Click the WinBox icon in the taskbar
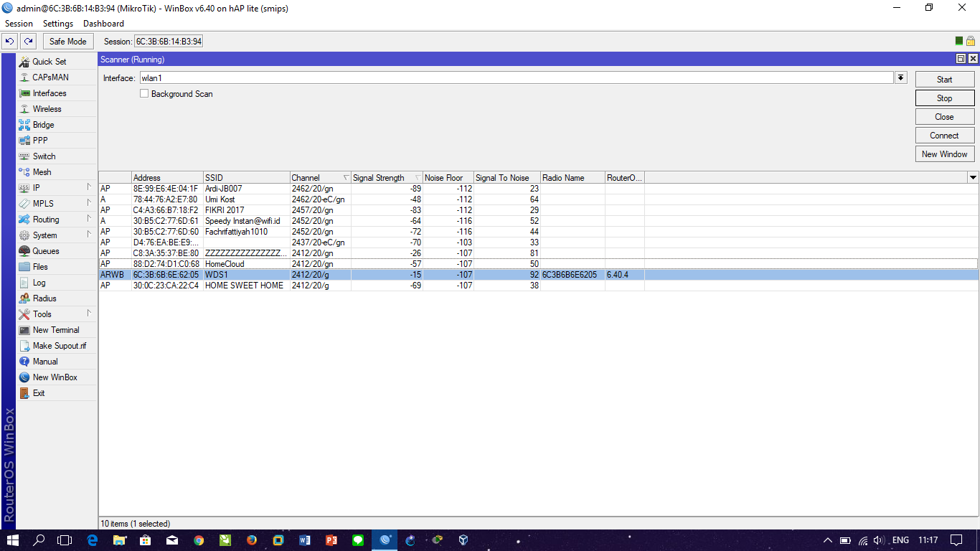Screen dimensions: 980x551 [x=384, y=540]
